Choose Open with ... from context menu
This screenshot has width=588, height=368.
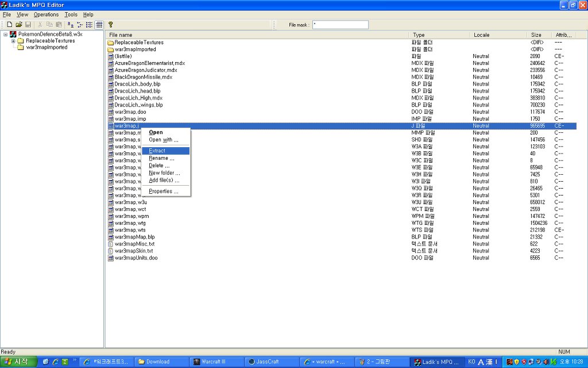point(166,140)
